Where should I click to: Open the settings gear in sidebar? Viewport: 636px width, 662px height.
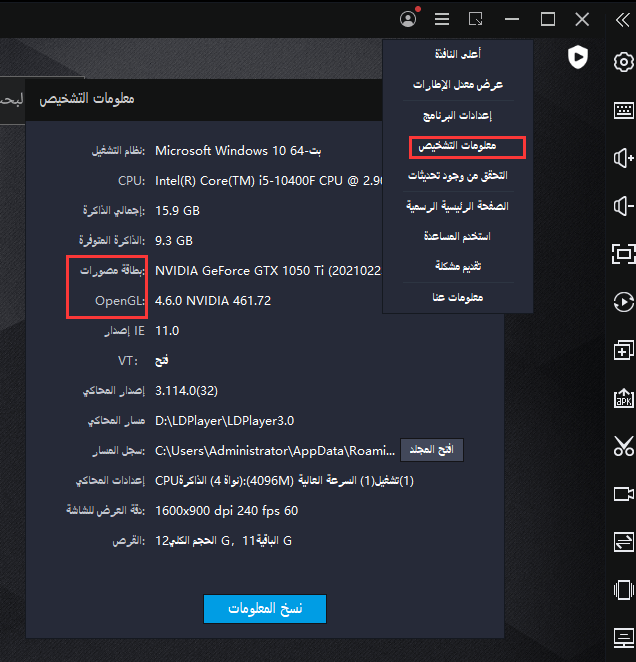pos(623,62)
